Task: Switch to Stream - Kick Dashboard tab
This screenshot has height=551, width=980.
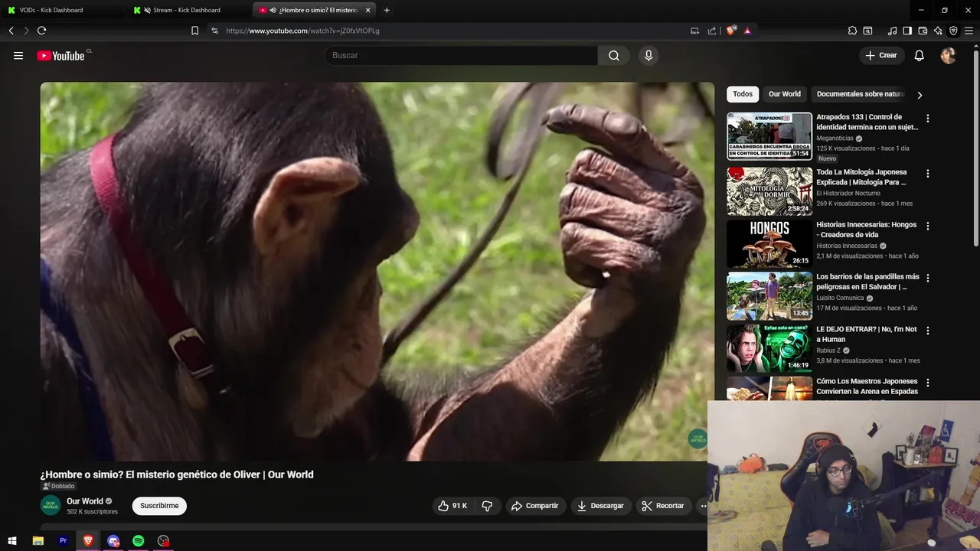Action: point(189,10)
